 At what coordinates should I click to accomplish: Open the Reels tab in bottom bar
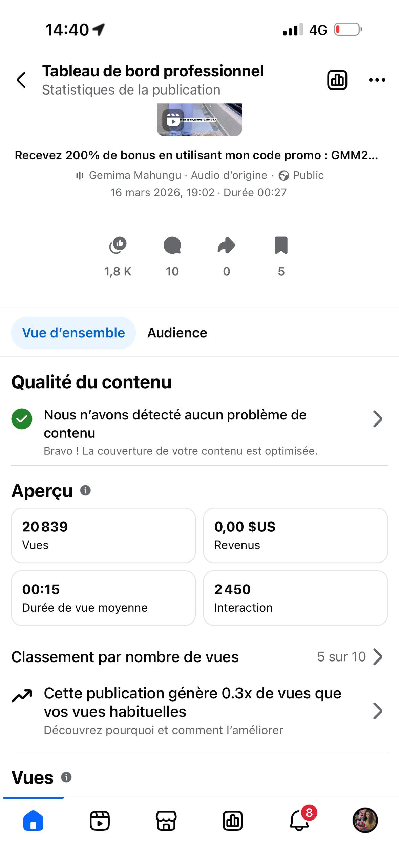(100, 821)
